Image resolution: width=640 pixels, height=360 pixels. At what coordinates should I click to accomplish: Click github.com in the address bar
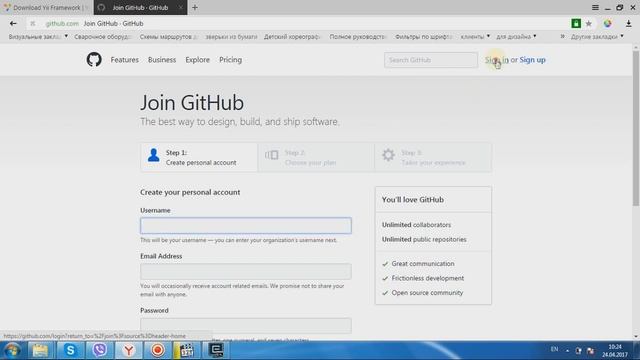point(62,24)
